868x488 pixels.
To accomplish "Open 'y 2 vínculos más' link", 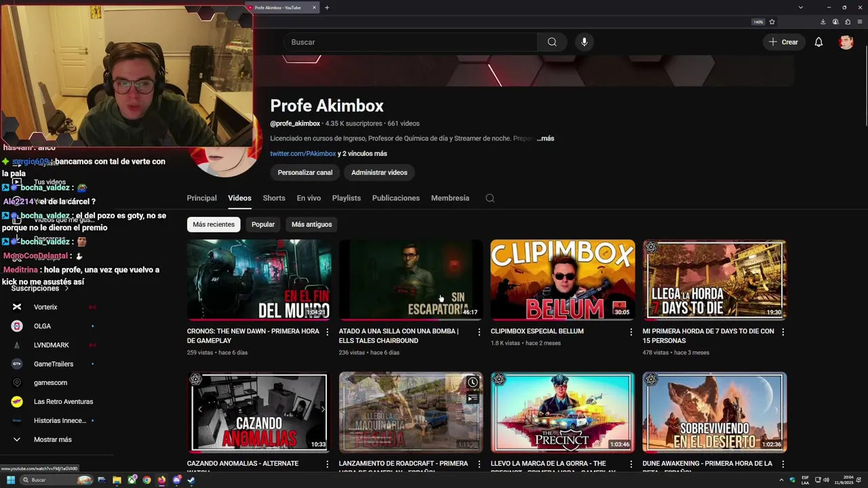I will [x=362, y=154].
